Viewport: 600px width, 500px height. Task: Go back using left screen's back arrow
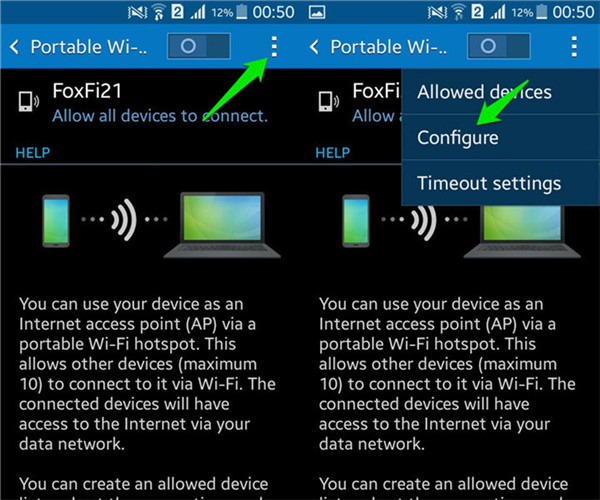click(14, 47)
